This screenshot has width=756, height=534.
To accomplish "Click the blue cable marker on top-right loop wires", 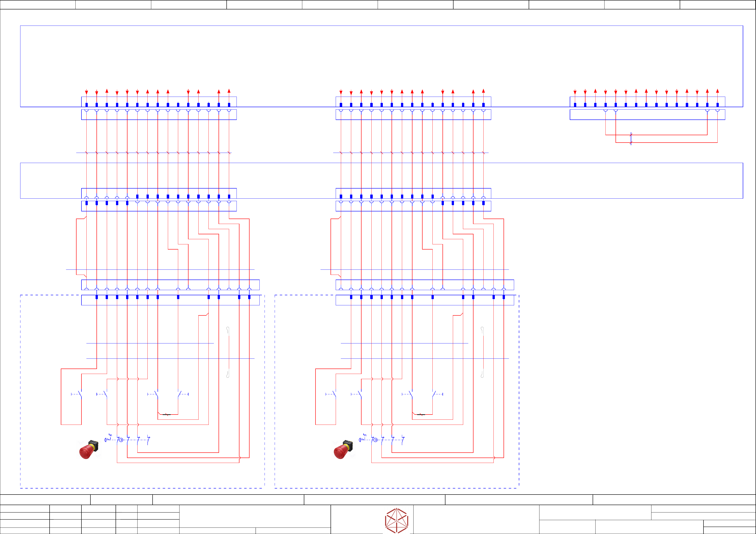I will click(631, 139).
